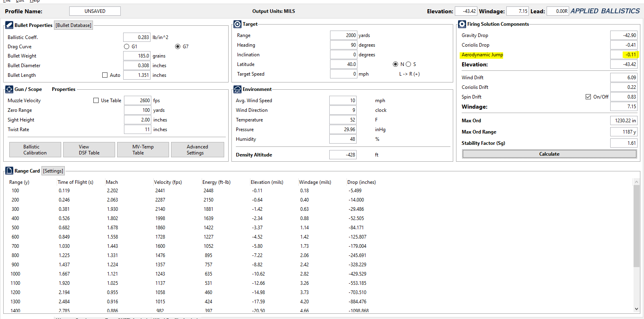Click the Stability Factor value 1.61
The image size is (644, 319).
tap(624, 143)
